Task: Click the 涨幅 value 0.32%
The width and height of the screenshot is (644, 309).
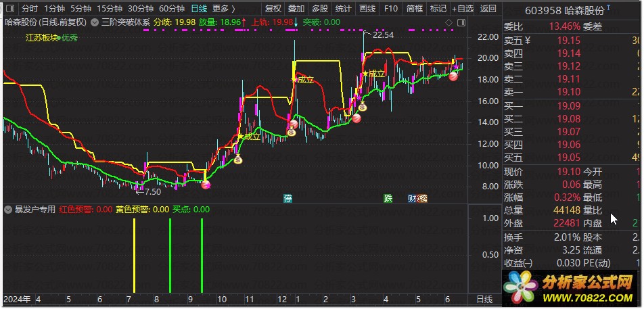Action: pyautogui.click(x=566, y=197)
